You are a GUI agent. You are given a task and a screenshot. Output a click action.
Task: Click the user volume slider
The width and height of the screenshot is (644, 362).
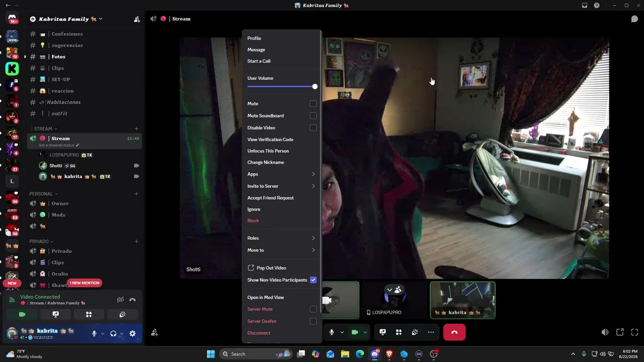[282, 86]
